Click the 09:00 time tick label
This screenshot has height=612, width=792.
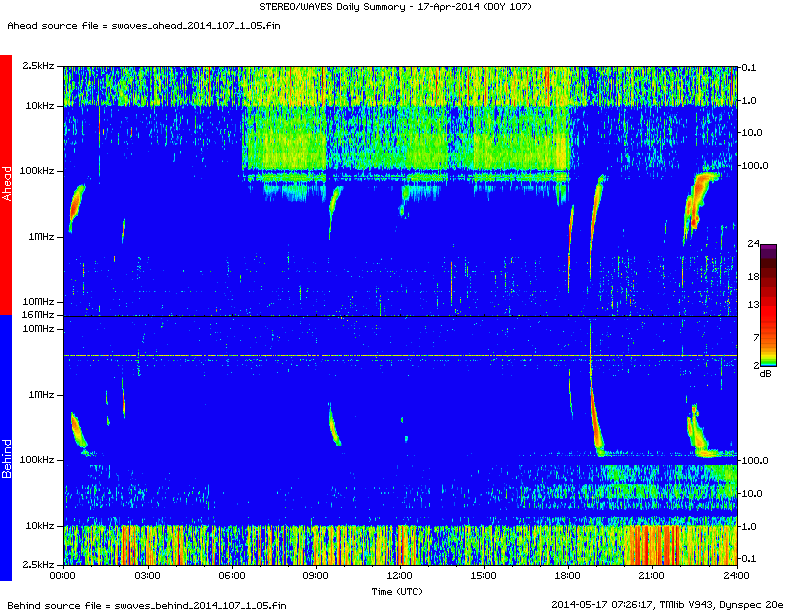pos(316,576)
